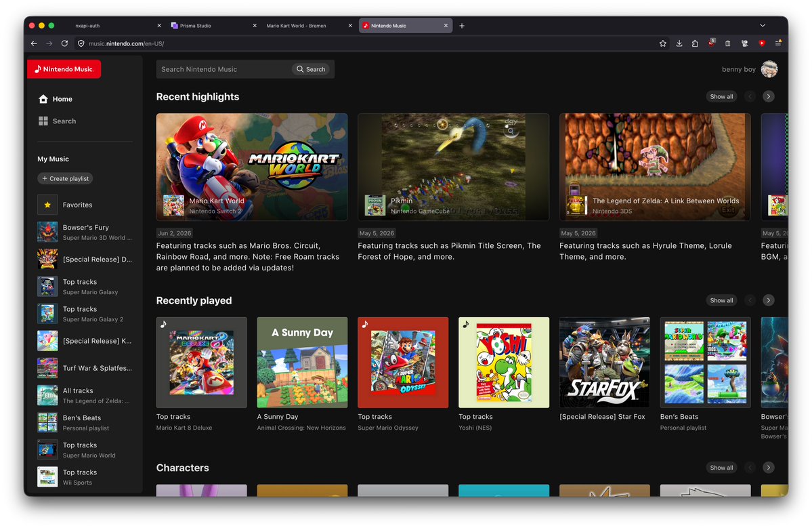Open the browser downloads panel
812x528 pixels.
click(x=679, y=43)
